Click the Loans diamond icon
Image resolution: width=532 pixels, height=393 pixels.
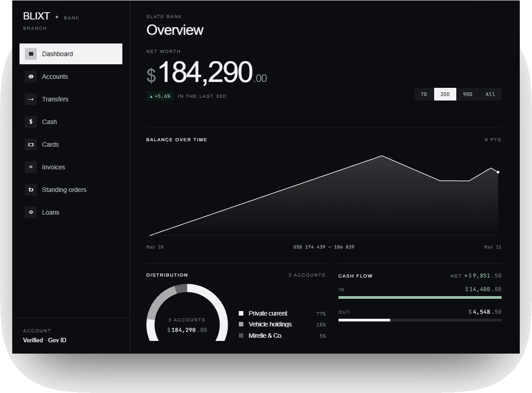[x=31, y=212]
